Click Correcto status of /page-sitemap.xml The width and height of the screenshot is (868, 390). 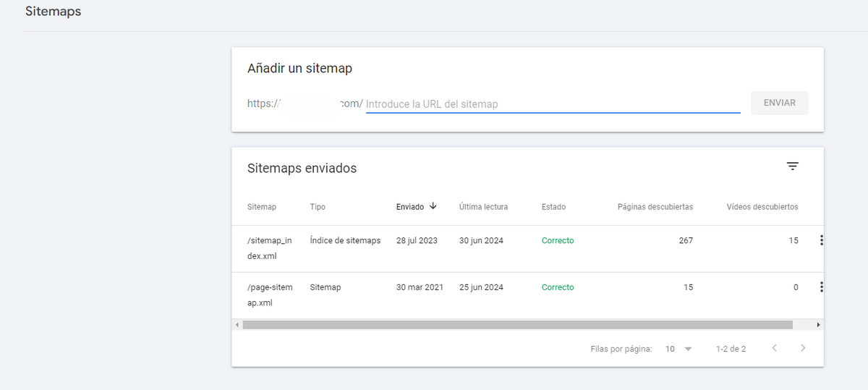tap(558, 287)
